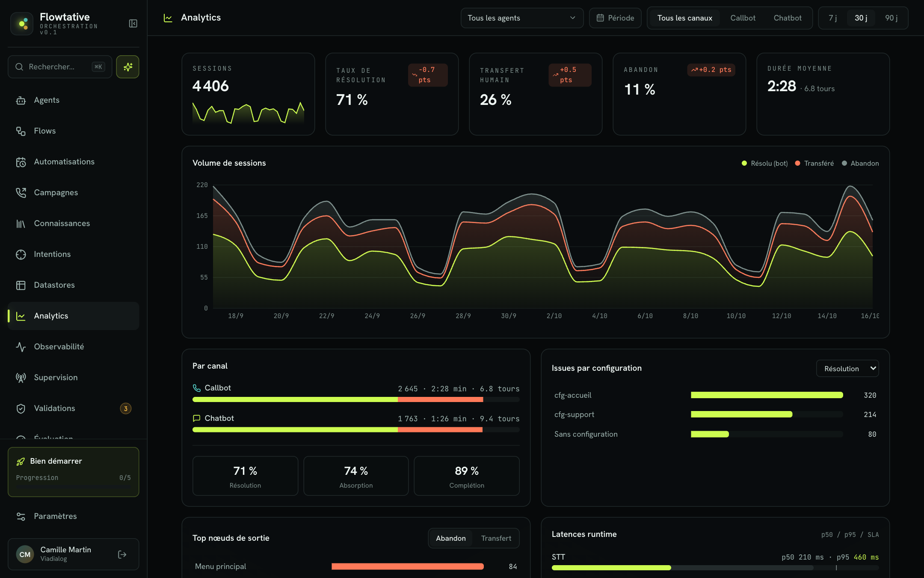Open Flows via its icon
Screen dimensions: 924x578
[21, 131]
